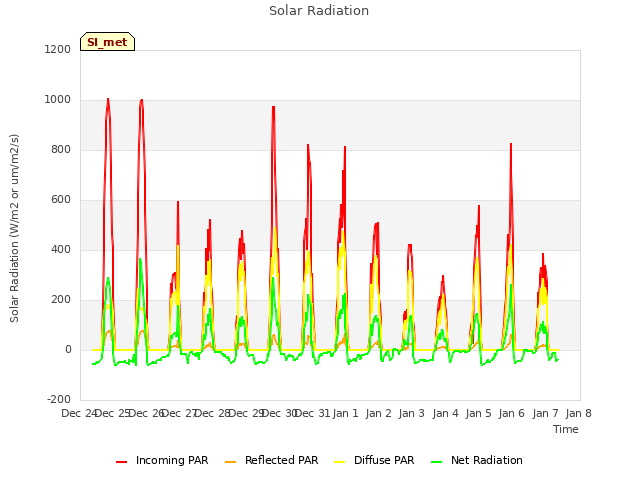Click the Jan 8 x-axis tick label
Screen dimensions: 640x480
click(x=578, y=413)
